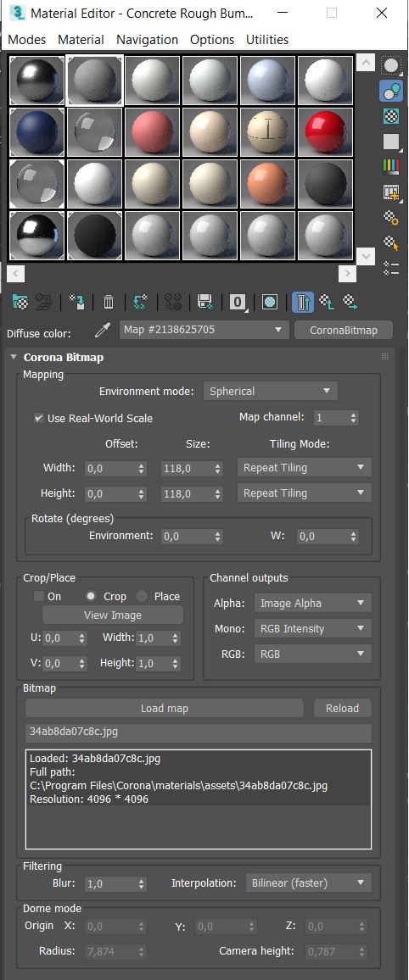
Task: Click the Blur value field
Action: point(110,883)
